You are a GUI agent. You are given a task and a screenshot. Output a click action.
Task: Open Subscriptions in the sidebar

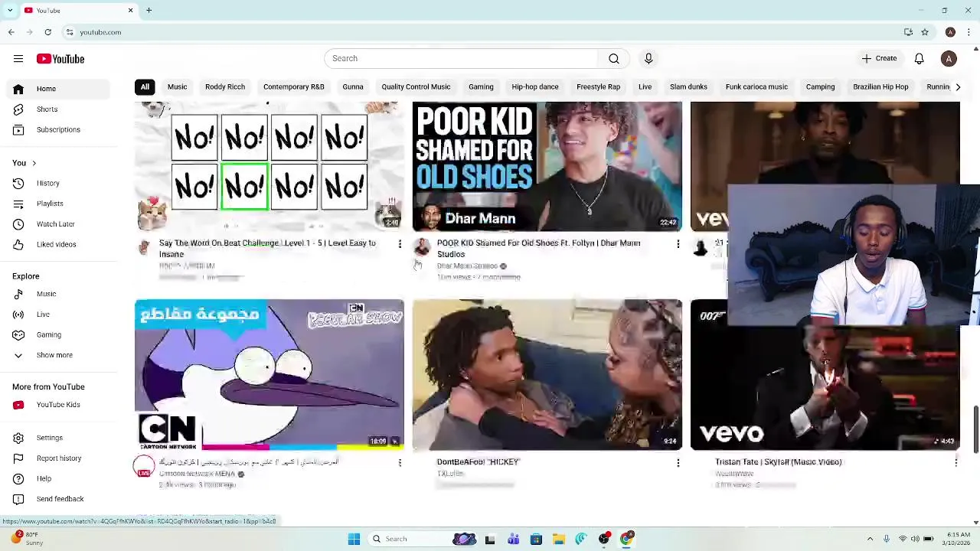click(60, 129)
